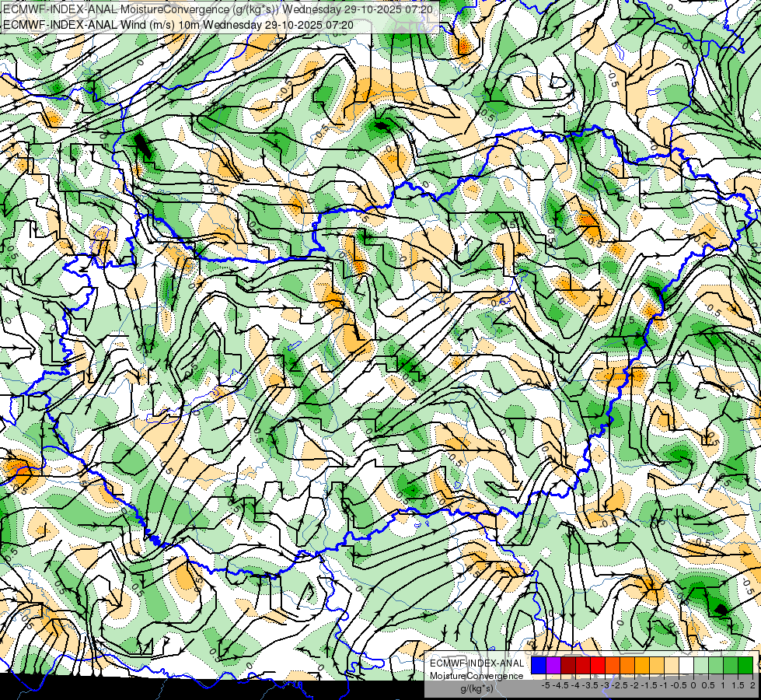Viewport: 761px width, 700px height.
Task: Click the legend label MoistureConvergence
Action: click(476, 676)
